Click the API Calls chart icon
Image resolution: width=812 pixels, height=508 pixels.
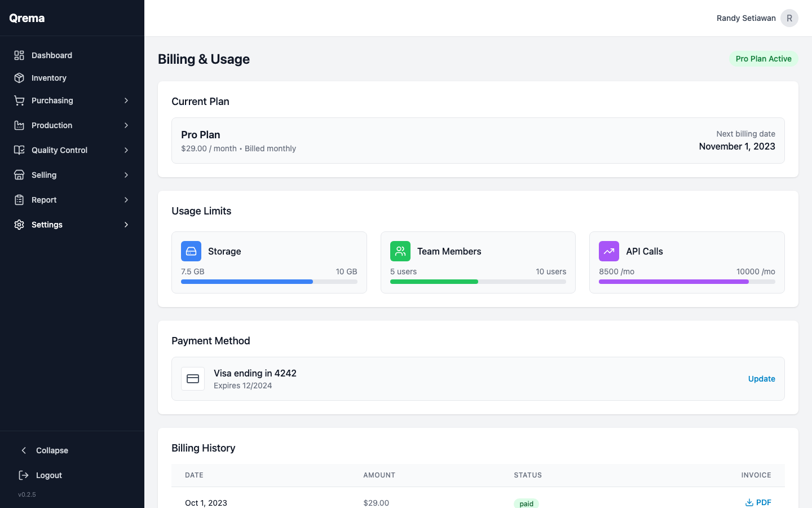(609, 251)
